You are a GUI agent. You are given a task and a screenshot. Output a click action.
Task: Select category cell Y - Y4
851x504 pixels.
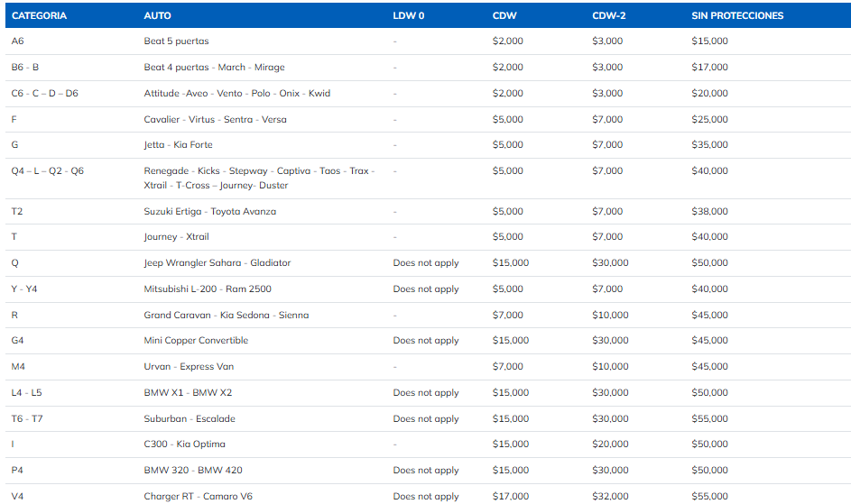pos(24,289)
